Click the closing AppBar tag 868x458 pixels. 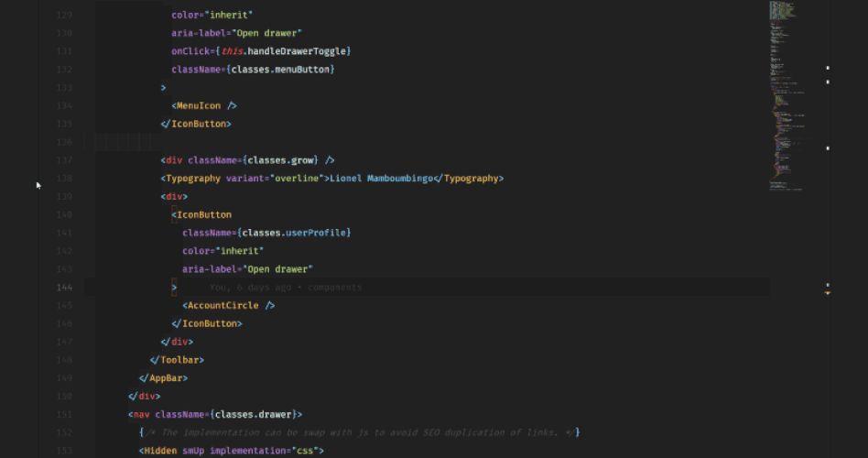tap(163, 377)
